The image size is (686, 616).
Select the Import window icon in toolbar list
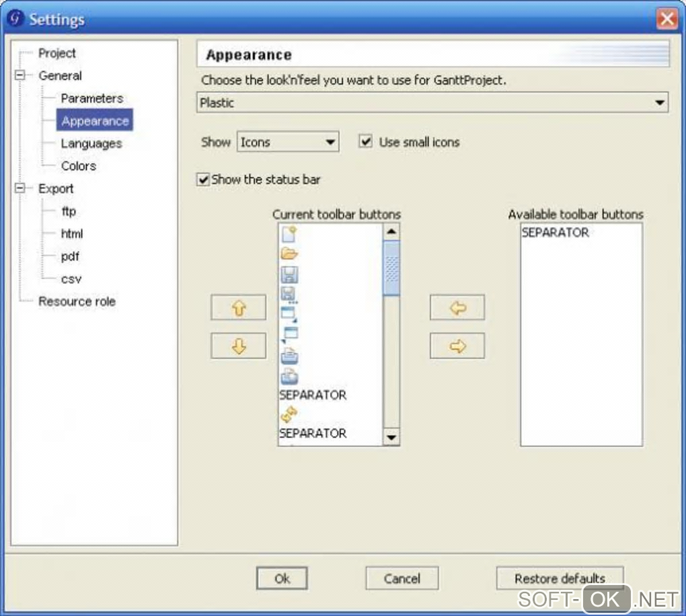[289, 314]
